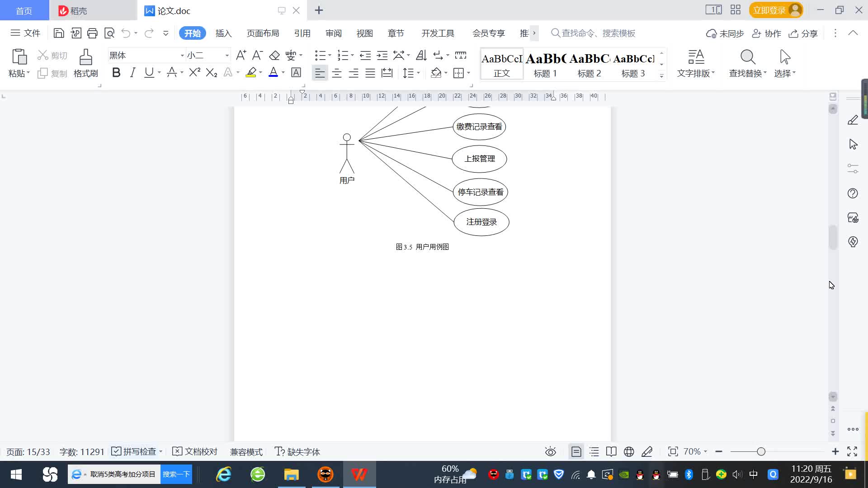Click the character border icon
The width and height of the screenshot is (868, 488).
pos(296,72)
